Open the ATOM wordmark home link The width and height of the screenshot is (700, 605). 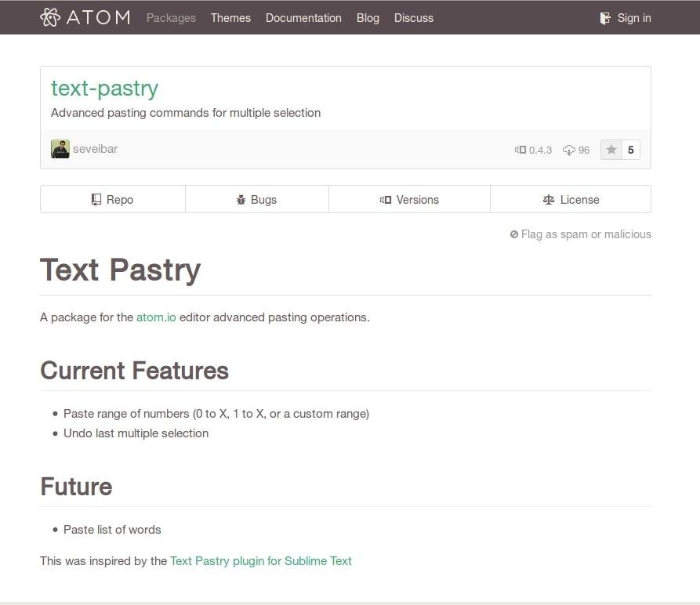click(x=98, y=18)
